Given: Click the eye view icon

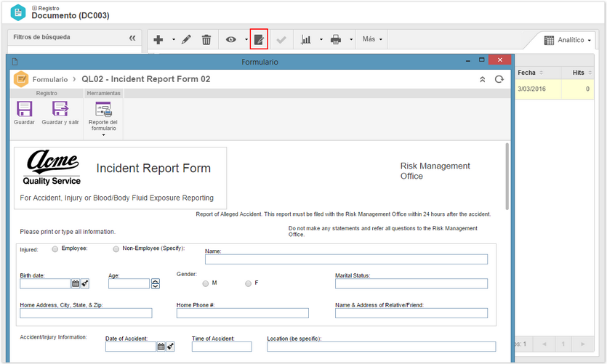Looking at the screenshot, I should [230, 39].
